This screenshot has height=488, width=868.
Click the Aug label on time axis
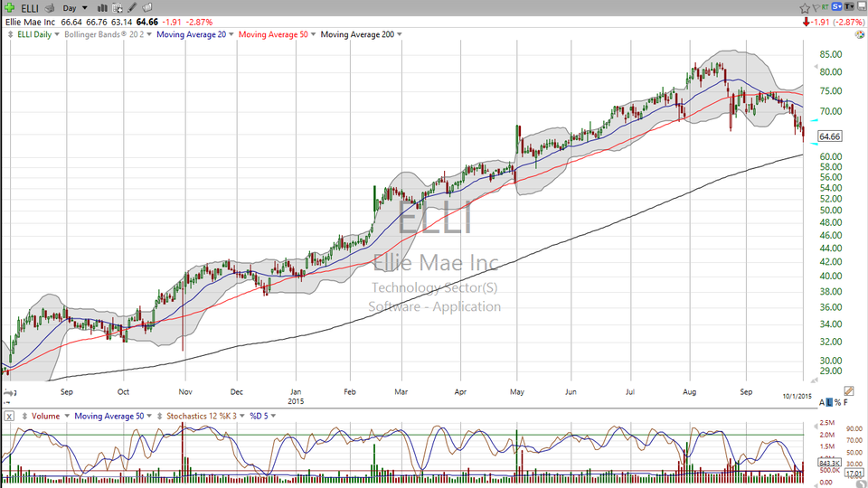[x=689, y=391]
